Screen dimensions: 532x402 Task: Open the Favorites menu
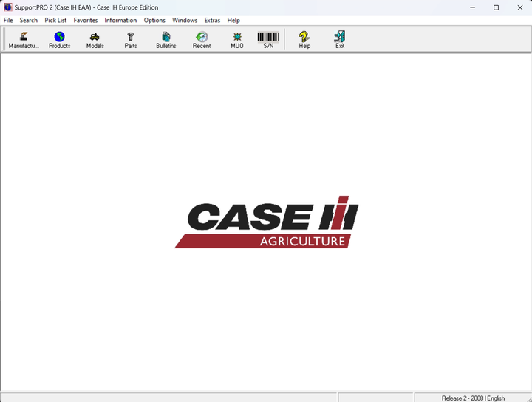(86, 21)
